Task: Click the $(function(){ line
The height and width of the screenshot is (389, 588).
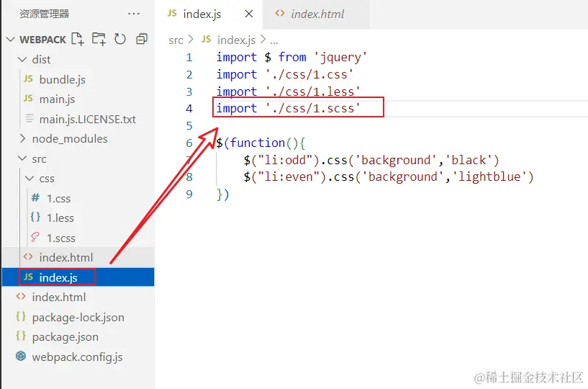Action: [261, 143]
